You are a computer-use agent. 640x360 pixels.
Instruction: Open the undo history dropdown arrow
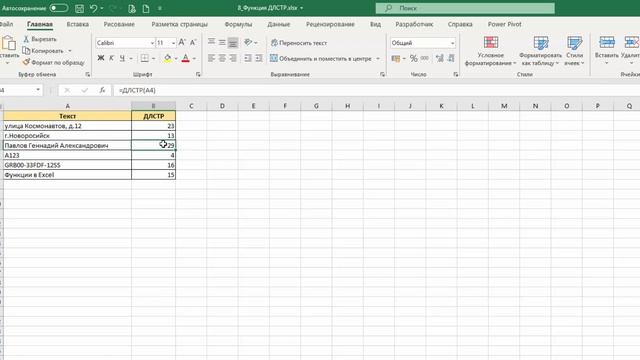click(102, 8)
